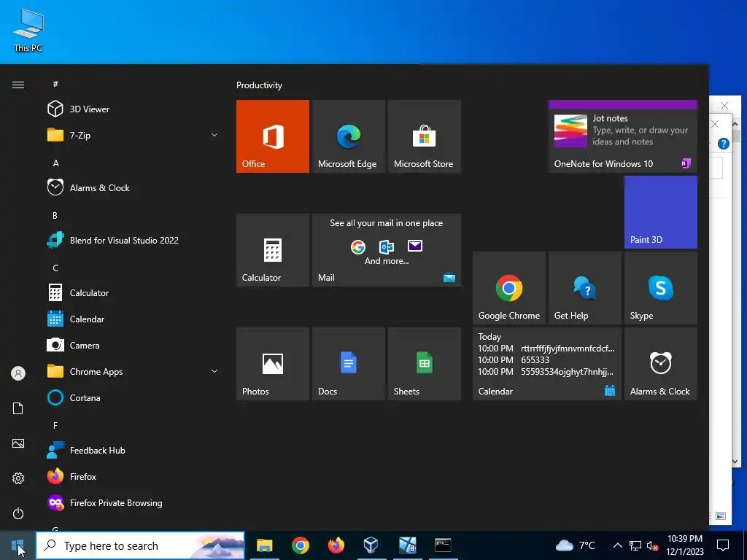Launch the Camera app
Screen dimensions: 747x560
133,345
